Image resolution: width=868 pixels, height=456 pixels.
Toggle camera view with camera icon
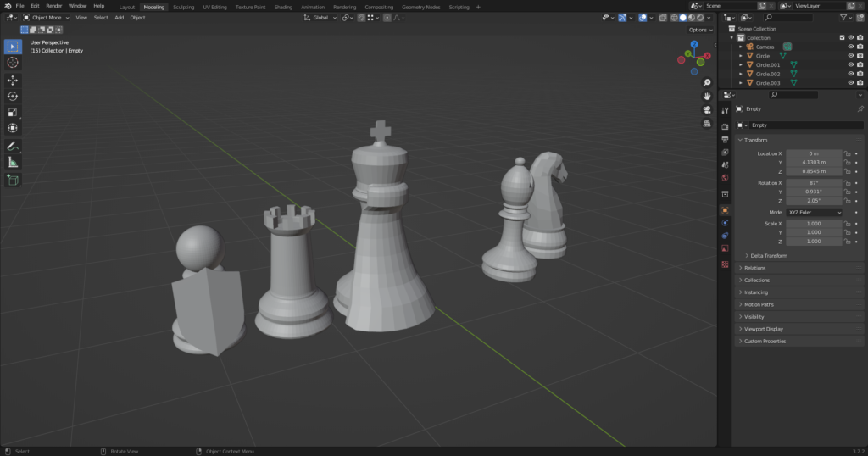coord(707,110)
